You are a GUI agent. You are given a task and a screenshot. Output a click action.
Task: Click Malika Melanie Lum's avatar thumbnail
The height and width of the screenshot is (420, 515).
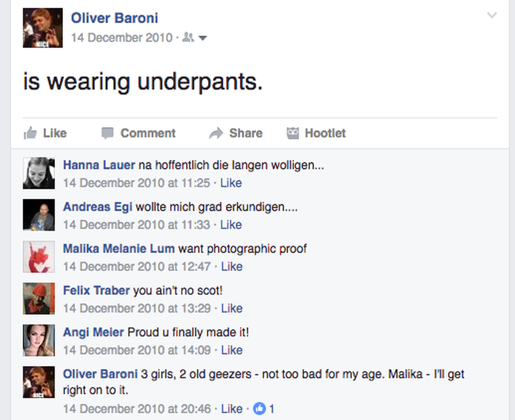coord(39,257)
